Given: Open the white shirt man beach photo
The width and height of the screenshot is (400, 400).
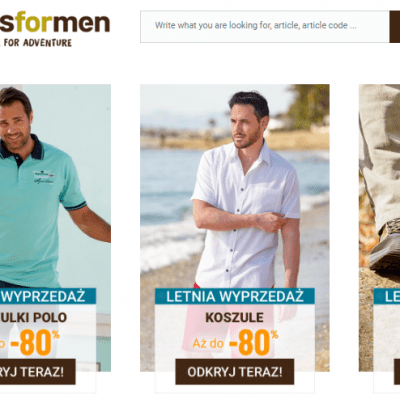Looking at the screenshot, I should coord(235,187).
